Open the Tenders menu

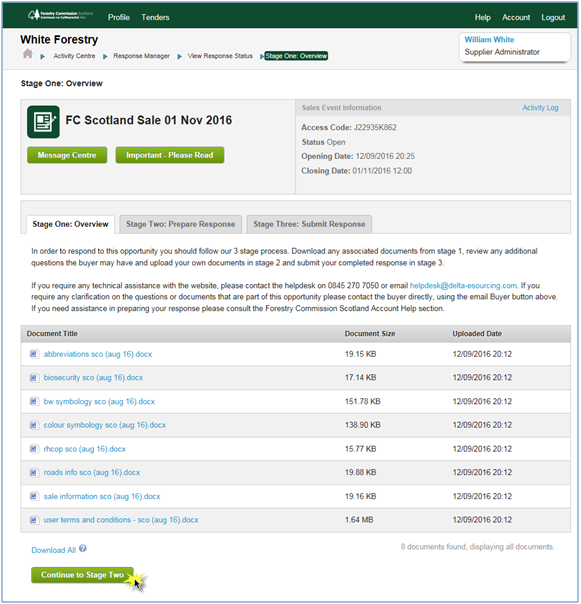pyautogui.click(x=155, y=17)
